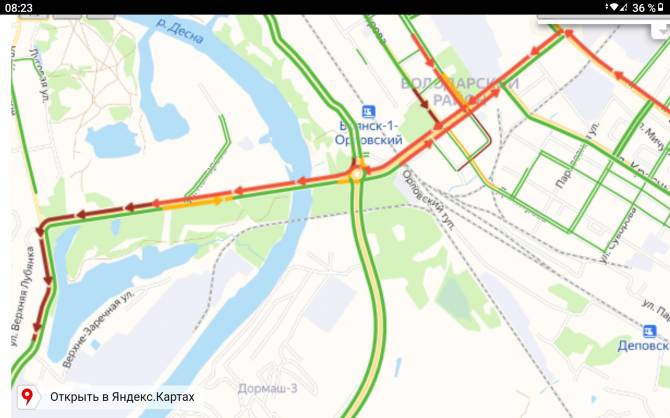670x418 pixels.
Task: Tap the Орловский туп. street label
Action: coord(429,200)
